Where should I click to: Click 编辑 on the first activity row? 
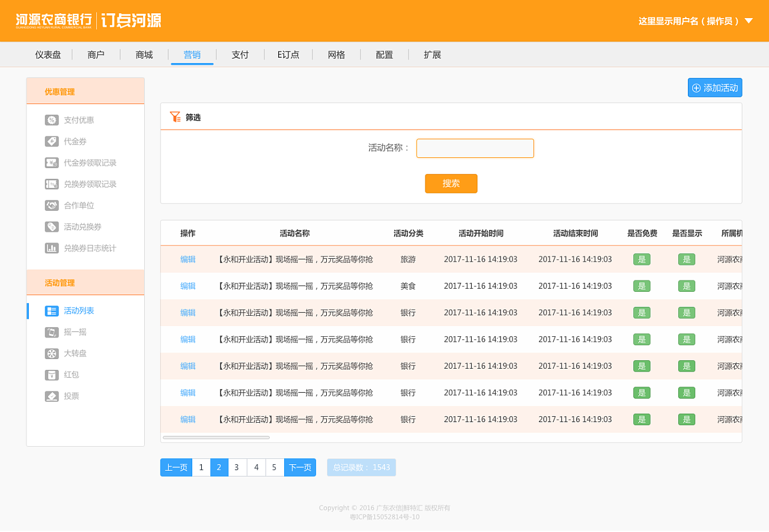tap(188, 259)
